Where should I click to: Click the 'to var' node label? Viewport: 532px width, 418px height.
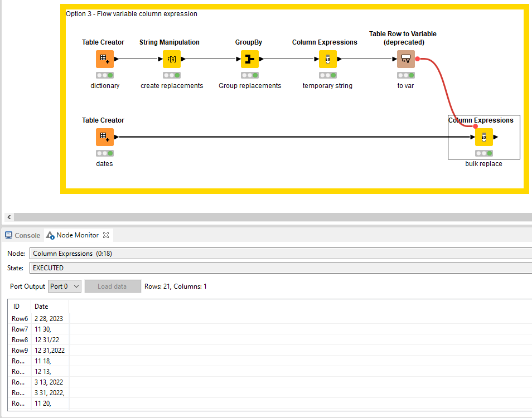[405, 86]
